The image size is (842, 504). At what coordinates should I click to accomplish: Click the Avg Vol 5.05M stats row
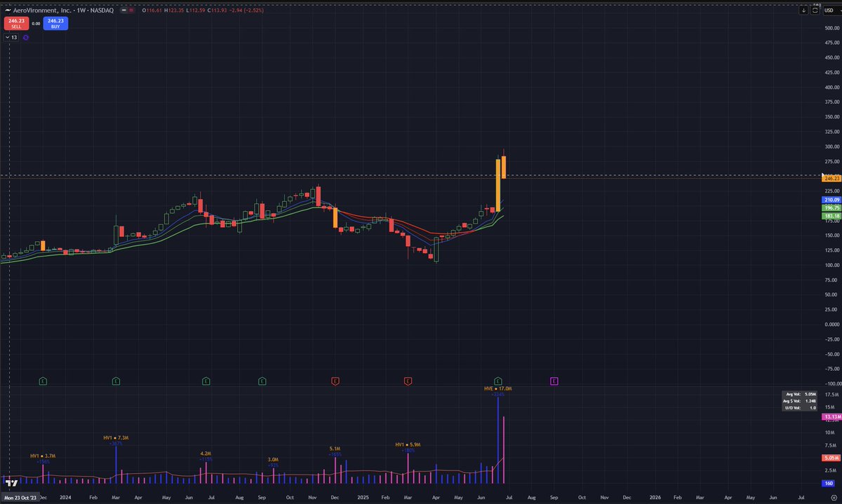click(801, 394)
